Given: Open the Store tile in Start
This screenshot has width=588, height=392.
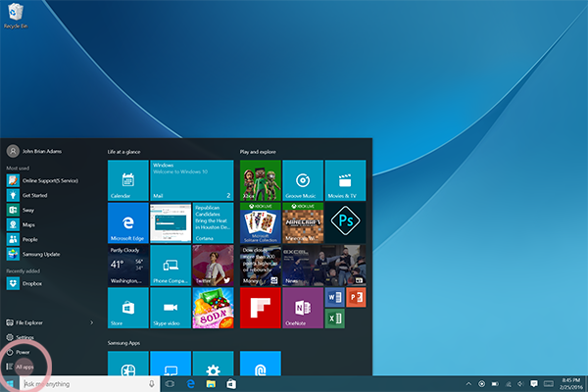Looking at the screenshot, I should click(127, 308).
